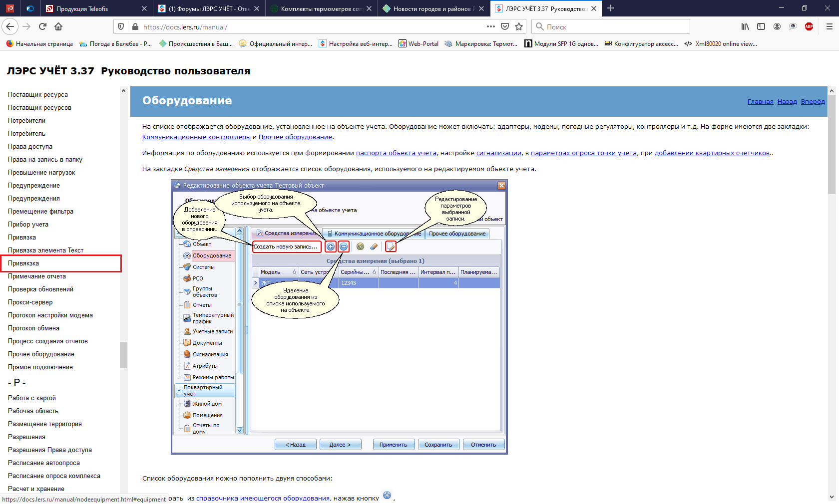The height and width of the screenshot is (504, 839).
Task: Open the Официальный интер... bookmark
Action: pos(276,43)
